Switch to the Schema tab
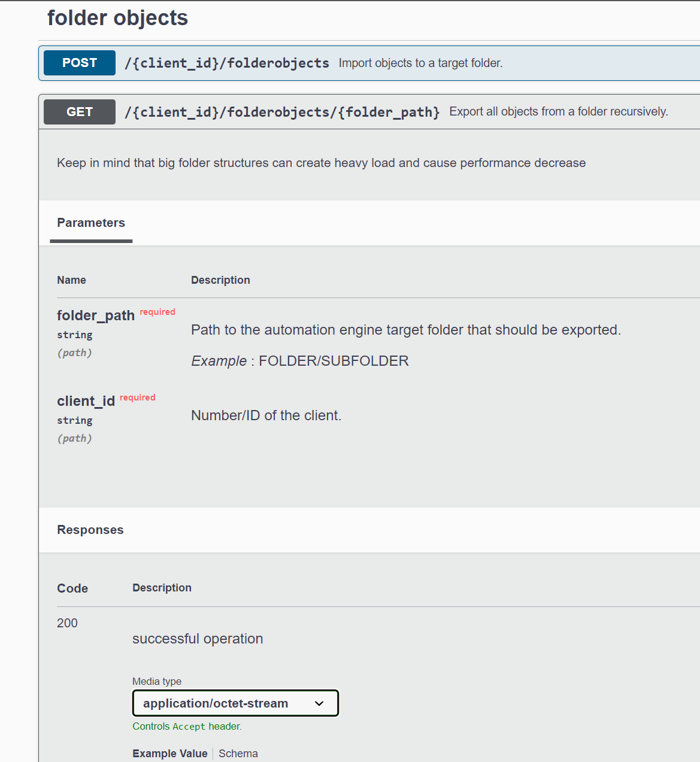 (238, 754)
